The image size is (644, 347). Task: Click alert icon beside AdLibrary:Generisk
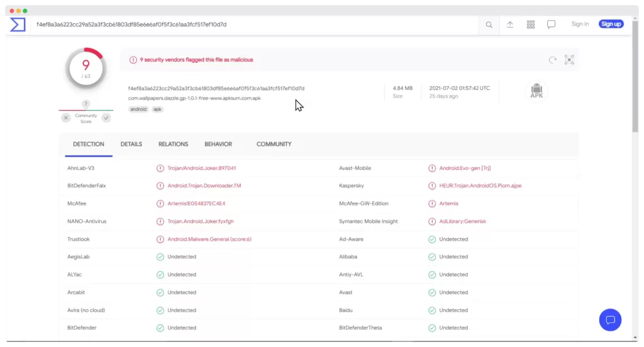point(432,221)
